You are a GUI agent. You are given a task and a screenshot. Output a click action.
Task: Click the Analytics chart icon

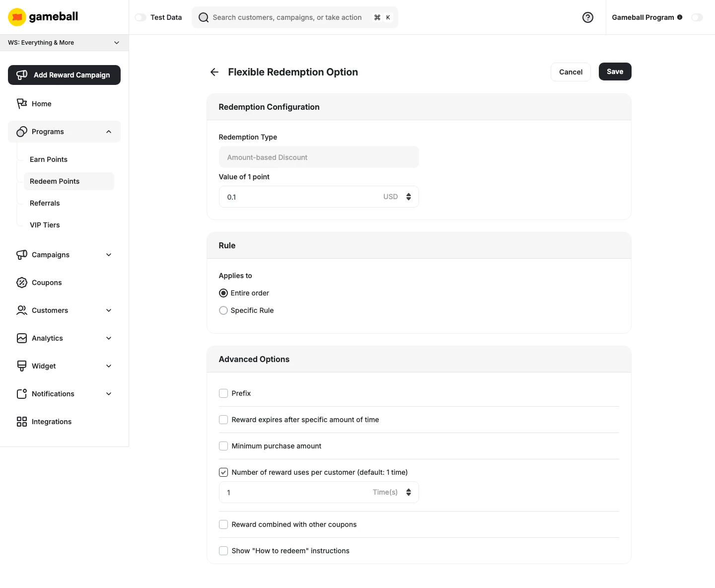[21, 338]
